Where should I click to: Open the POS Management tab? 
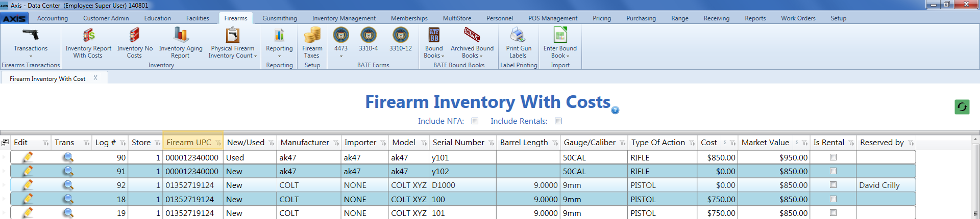tap(553, 18)
